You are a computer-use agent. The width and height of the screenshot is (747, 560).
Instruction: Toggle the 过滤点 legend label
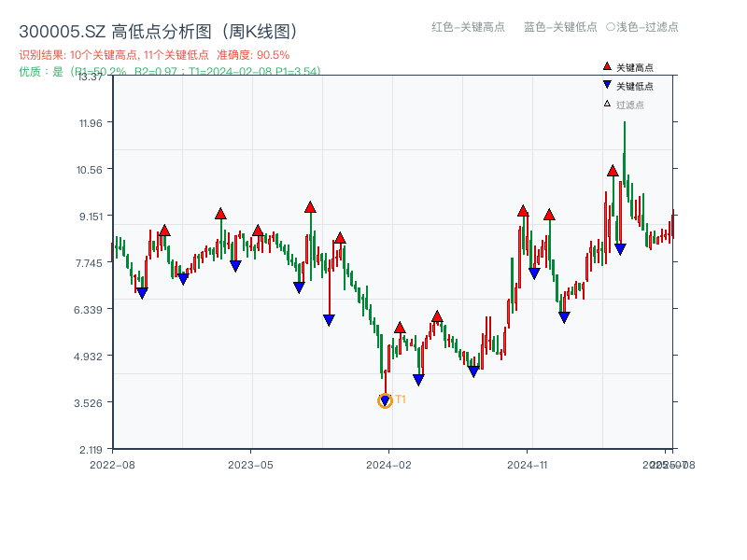click(630, 105)
